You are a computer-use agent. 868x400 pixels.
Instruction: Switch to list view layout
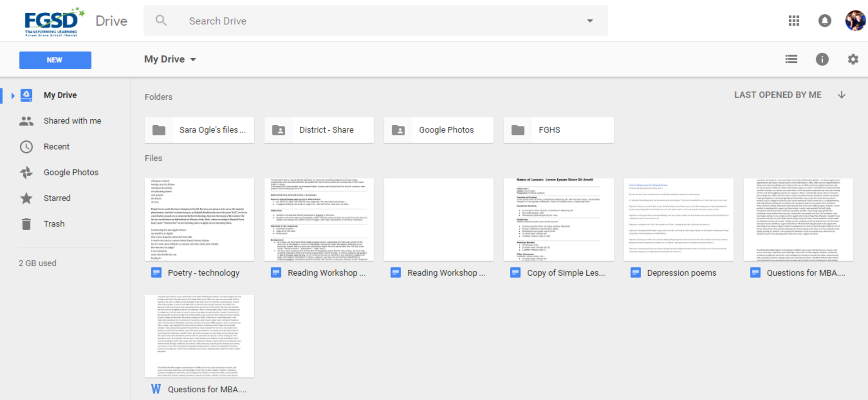coord(791,59)
